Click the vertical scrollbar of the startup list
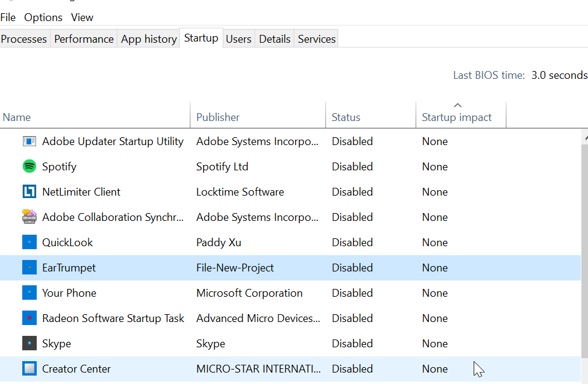The image size is (588, 384). pyautogui.click(x=584, y=250)
